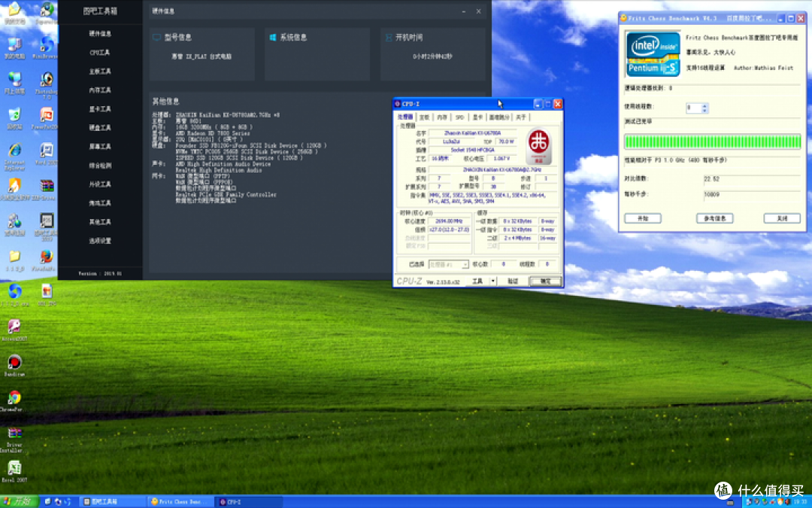Click CPU name field Zhaoxin KaiXian in CPU-Z
The height and width of the screenshot is (508, 812).
[472, 133]
